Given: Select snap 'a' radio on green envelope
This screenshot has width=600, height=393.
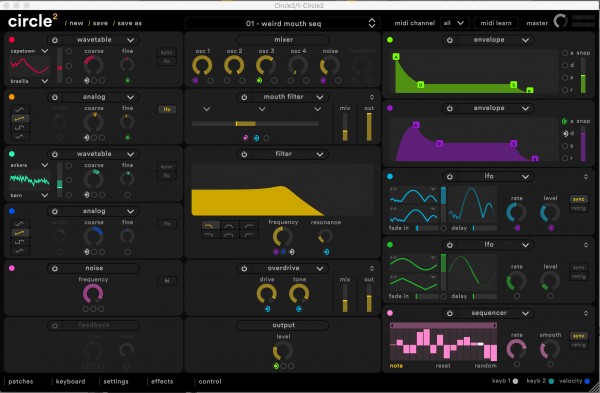Looking at the screenshot, I should tap(565, 53).
